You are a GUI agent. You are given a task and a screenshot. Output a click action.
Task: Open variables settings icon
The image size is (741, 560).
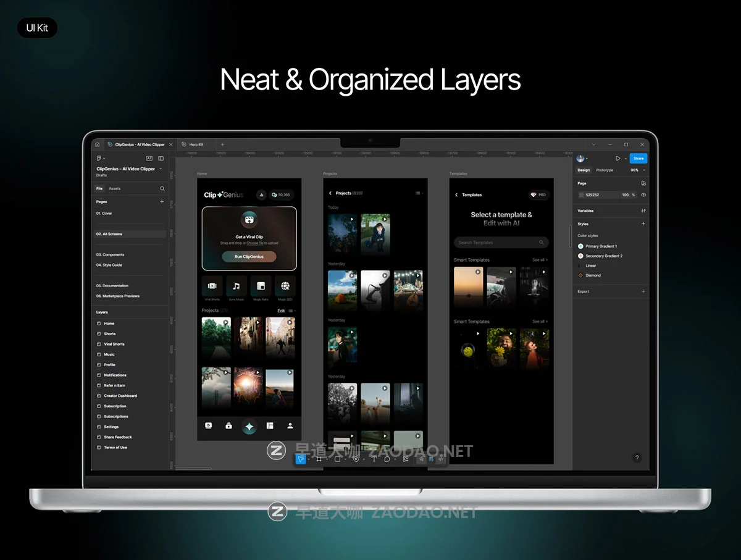click(x=643, y=211)
